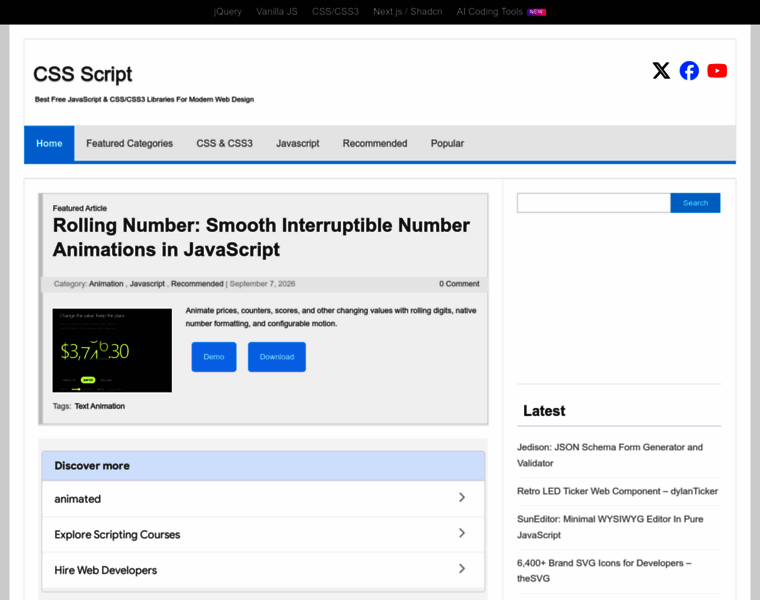Open the Rolling Number article thumbnail
The image size is (760, 600).
coord(112,350)
